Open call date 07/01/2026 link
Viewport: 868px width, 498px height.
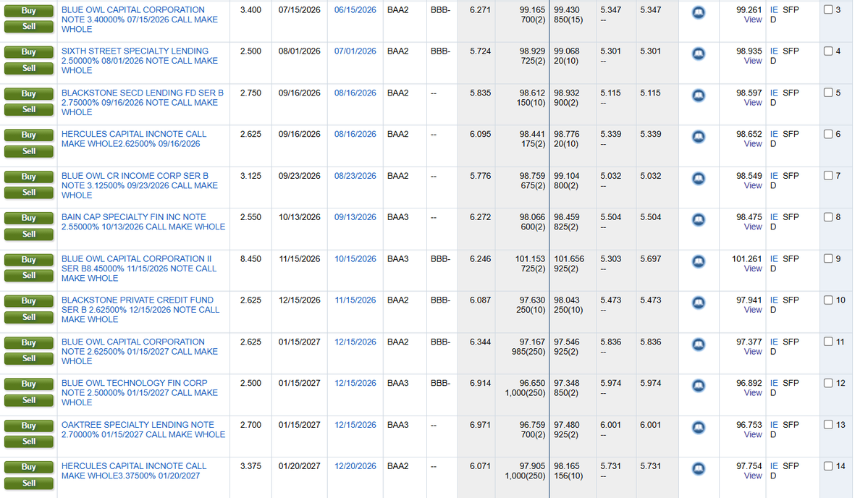tap(355, 51)
